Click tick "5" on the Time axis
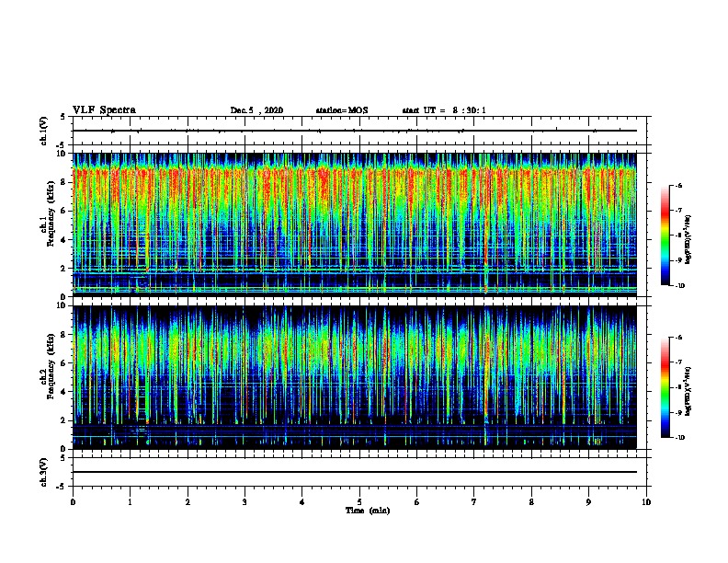Image resolution: width=728 pixels, height=563 pixels. [359, 502]
